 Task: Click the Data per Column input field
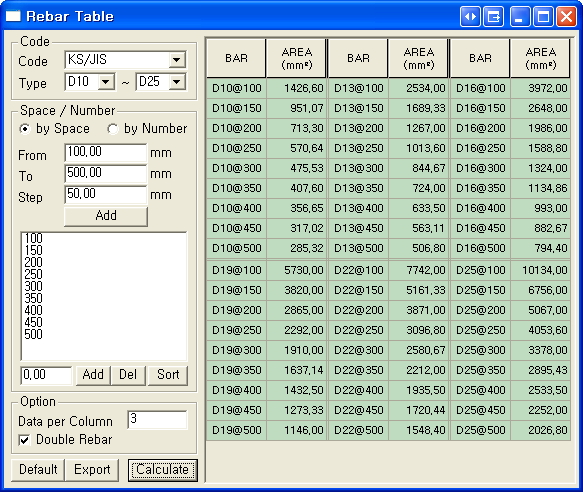157,420
